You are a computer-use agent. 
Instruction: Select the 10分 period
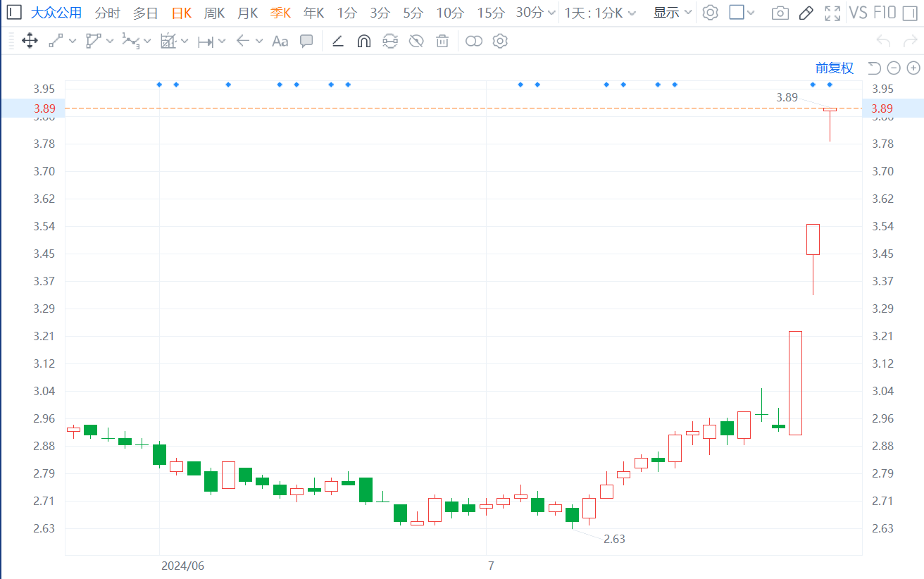pos(450,13)
